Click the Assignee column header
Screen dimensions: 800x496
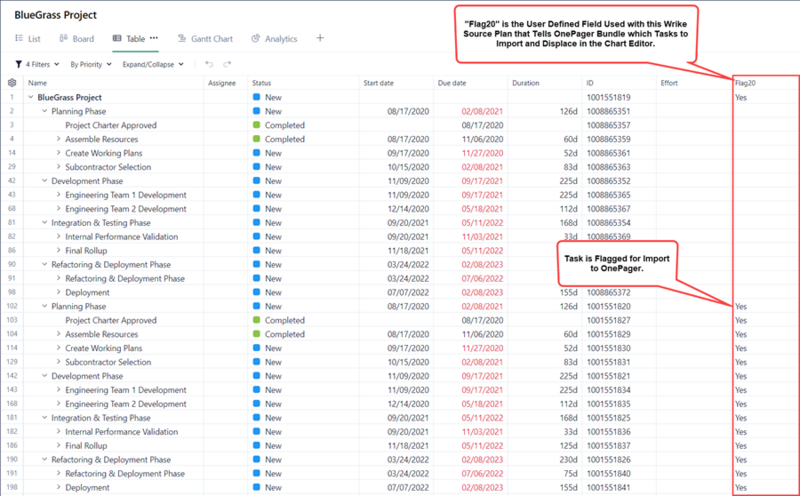click(x=222, y=83)
